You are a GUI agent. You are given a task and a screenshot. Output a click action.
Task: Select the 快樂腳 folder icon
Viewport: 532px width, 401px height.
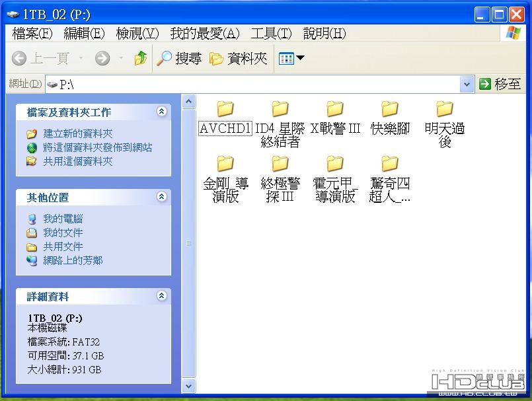pyautogui.click(x=389, y=108)
